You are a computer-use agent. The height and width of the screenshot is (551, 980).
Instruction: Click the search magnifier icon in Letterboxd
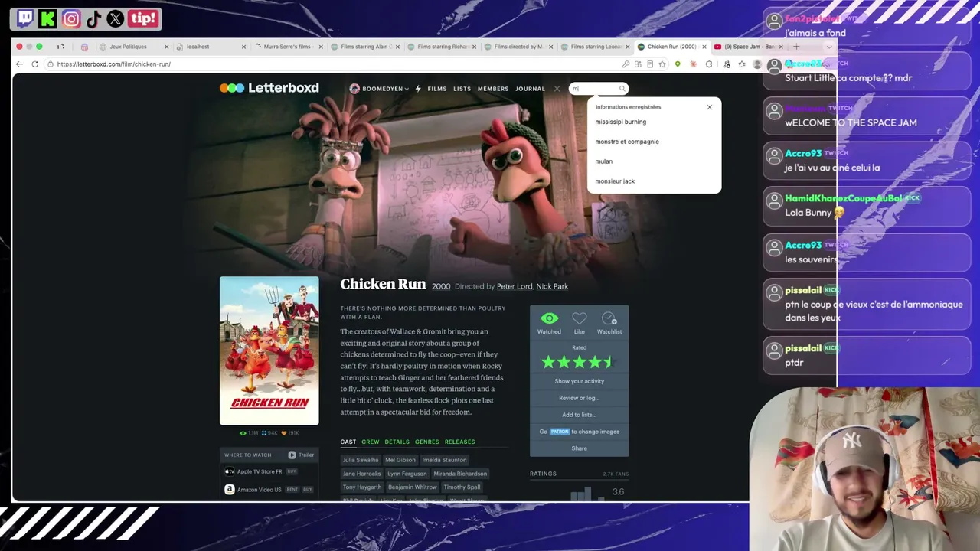click(x=622, y=89)
